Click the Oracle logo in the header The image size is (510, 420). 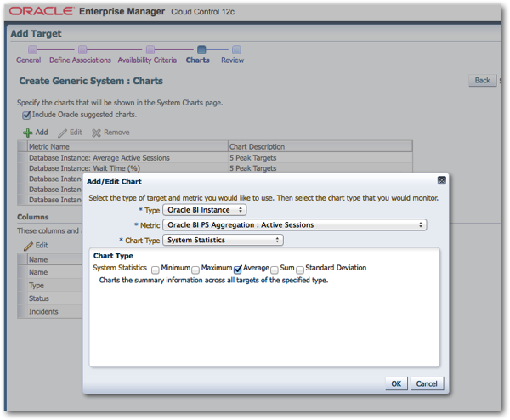(41, 11)
